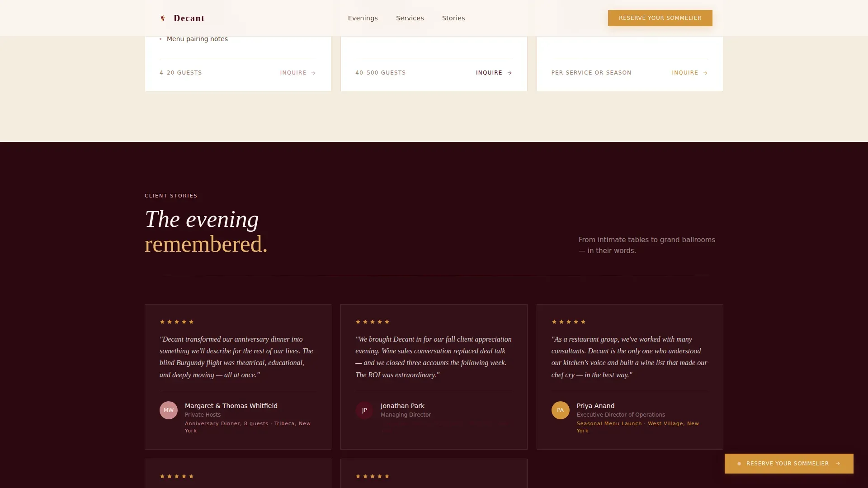Click 'Menu pairing notes' list item

197,39
